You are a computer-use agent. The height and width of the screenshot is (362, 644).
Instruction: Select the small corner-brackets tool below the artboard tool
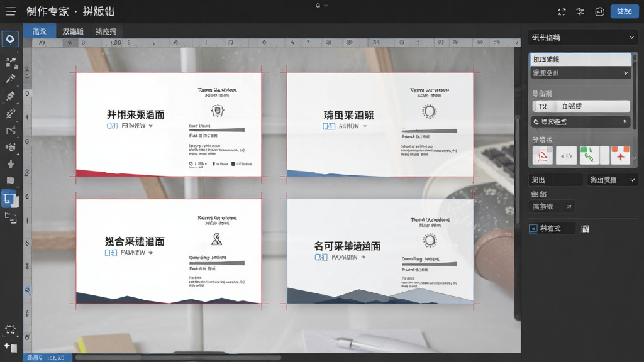tap(11, 218)
